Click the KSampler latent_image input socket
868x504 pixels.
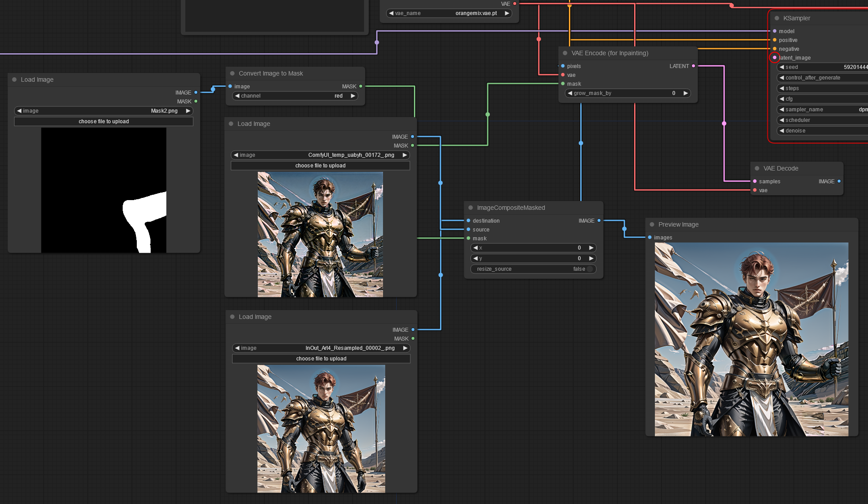click(x=774, y=57)
